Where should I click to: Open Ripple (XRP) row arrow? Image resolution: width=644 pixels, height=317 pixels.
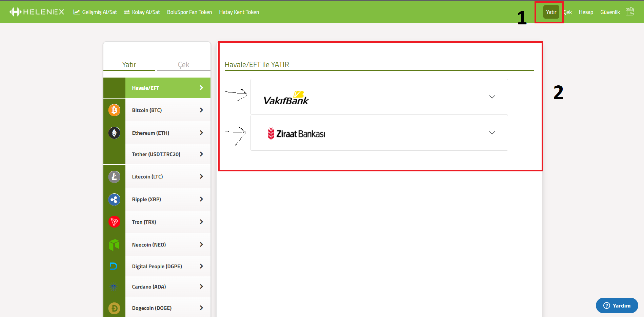click(x=201, y=199)
